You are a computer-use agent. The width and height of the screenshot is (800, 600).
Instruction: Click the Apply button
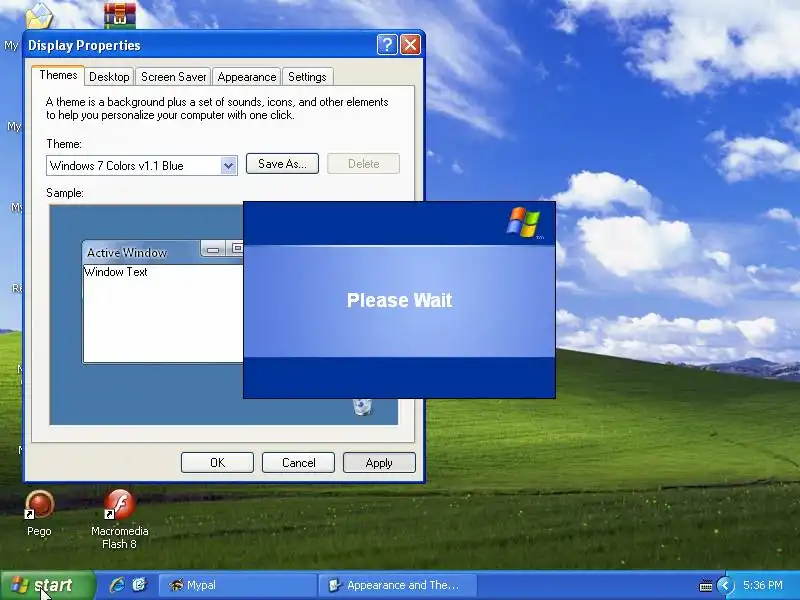[x=379, y=463]
